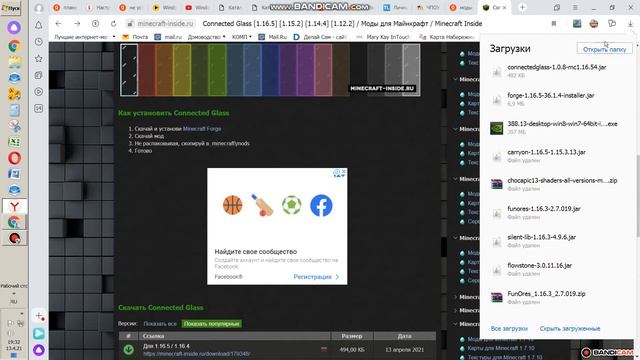Open the browser downloads arrow icon
This screenshot has width=640, height=360.
tap(630, 24)
